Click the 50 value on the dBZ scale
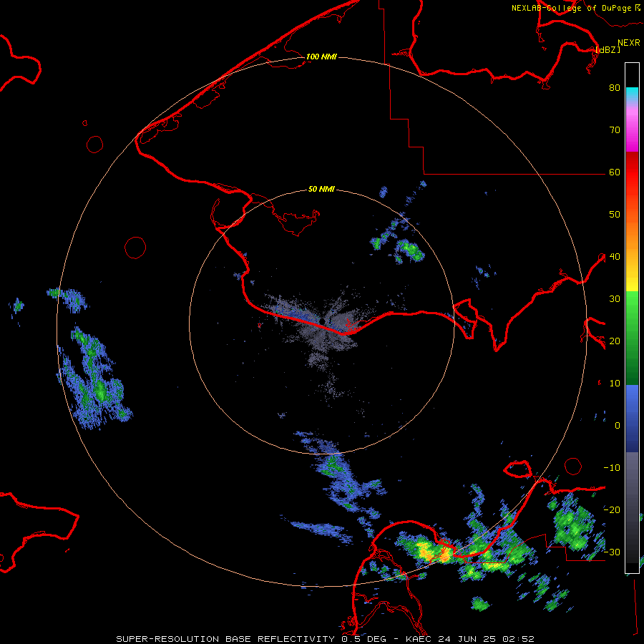Viewport: 644px width, 644px height. [615, 215]
